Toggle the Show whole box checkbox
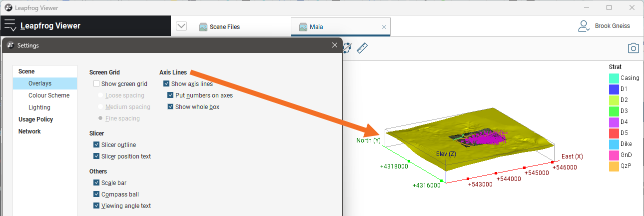Viewport: 644px width, 216px height. (170, 106)
